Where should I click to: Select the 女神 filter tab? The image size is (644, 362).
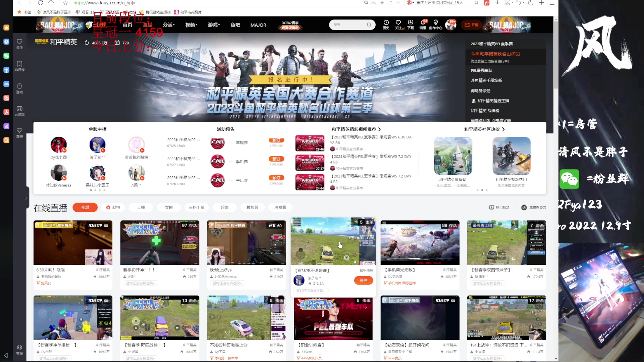pyautogui.click(x=169, y=207)
